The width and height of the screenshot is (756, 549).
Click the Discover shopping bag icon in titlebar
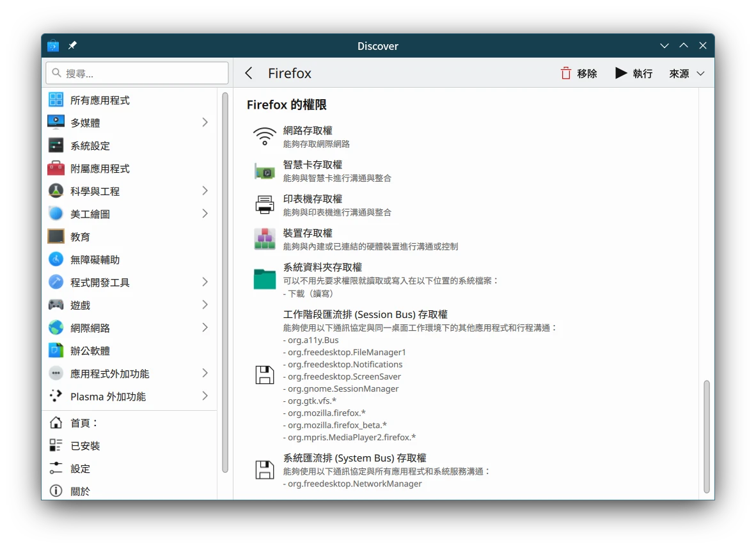click(53, 46)
